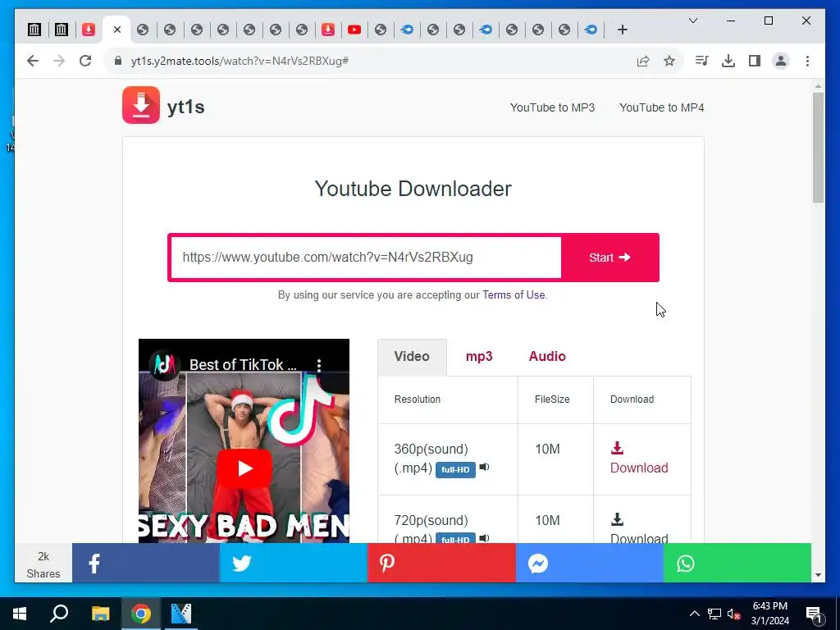Select the Video tab
This screenshot has height=630, width=840.
click(412, 357)
